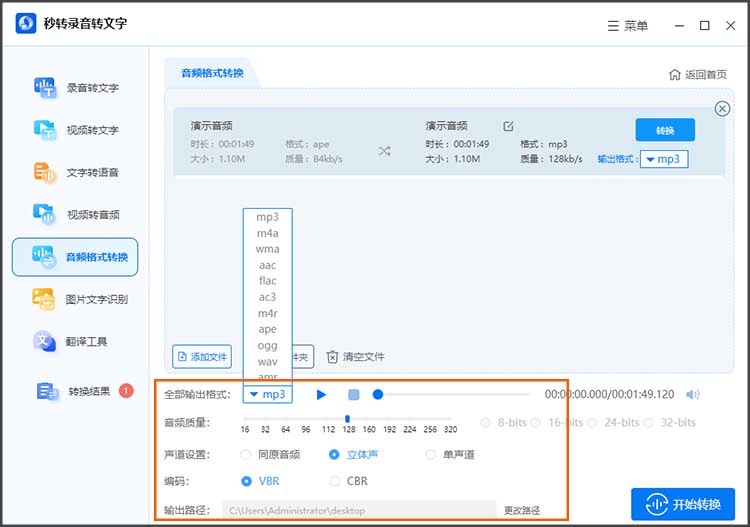Screen dimensions: 750x527
Task: Click the play button icon
Action: click(x=321, y=395)
